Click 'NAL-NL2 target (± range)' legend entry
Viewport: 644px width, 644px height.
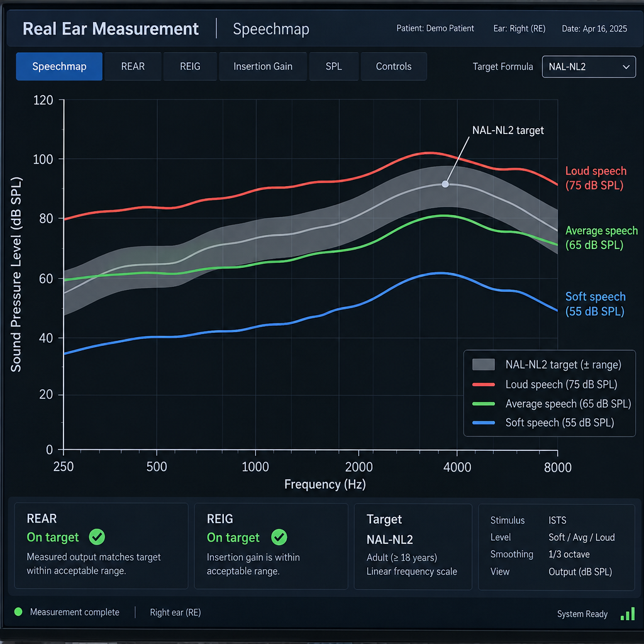[x=563, y=365]
